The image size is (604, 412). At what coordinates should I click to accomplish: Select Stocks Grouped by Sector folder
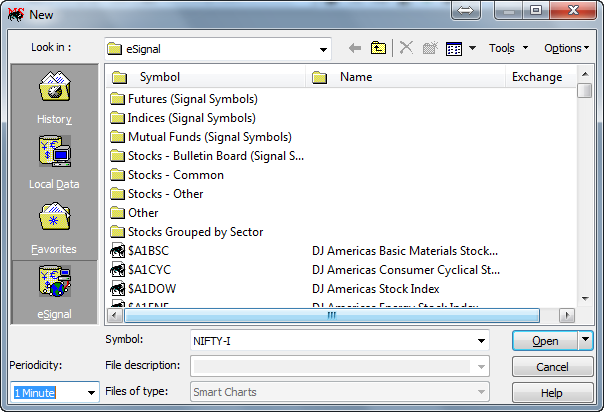186,232
